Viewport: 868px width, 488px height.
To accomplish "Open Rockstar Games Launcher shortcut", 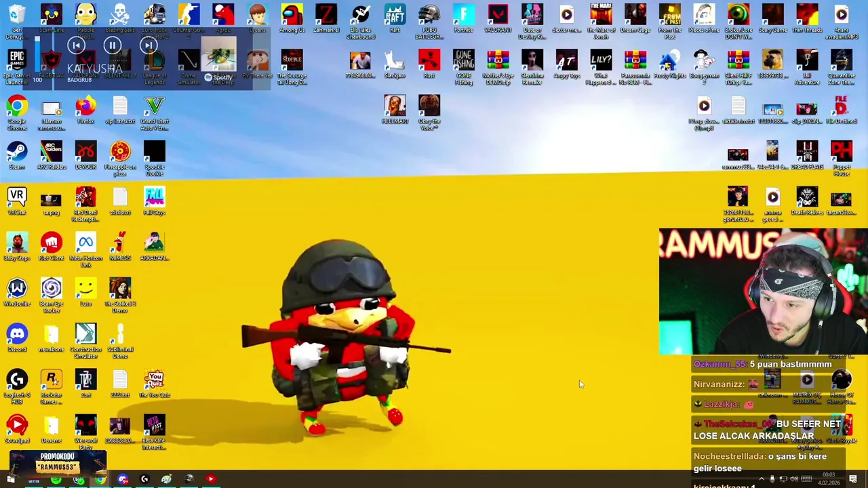I will pyautogui.click(x=52, y=386).
